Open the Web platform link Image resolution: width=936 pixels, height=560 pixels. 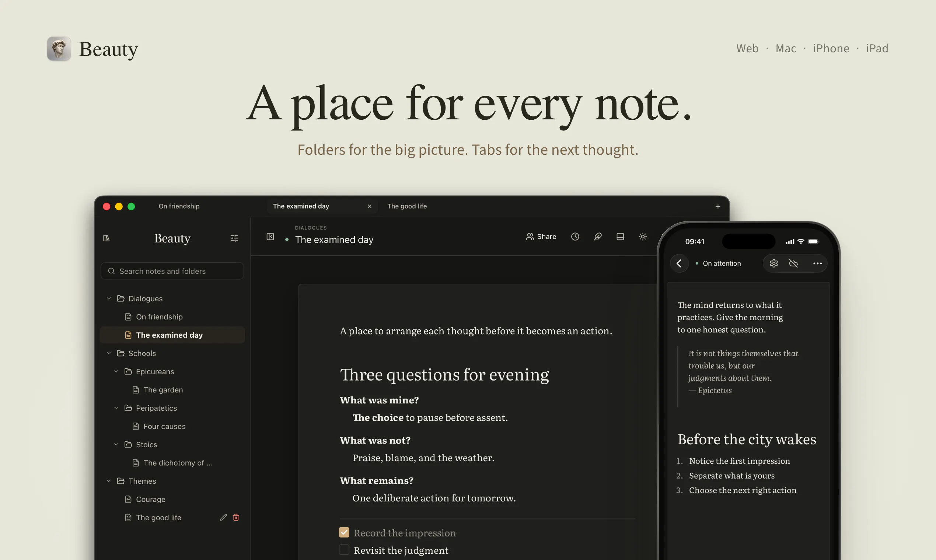747,49
